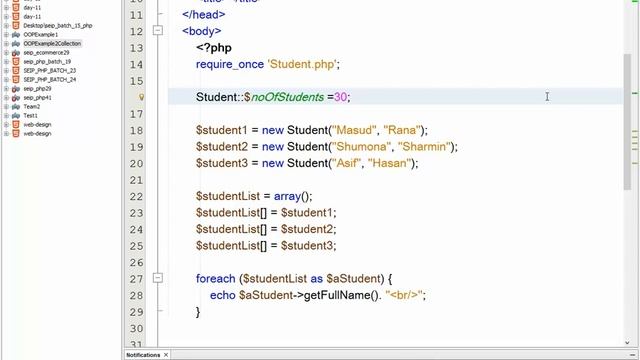Expand the seip_php29 project node
Viewport: 640px width, 360px height.
(x=6, y=89)
